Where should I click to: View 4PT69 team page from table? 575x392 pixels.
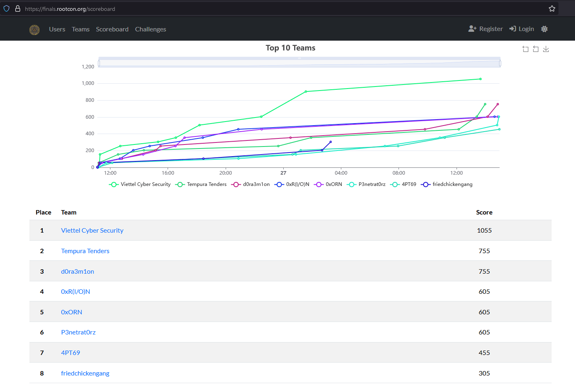[x=71, y=353]
